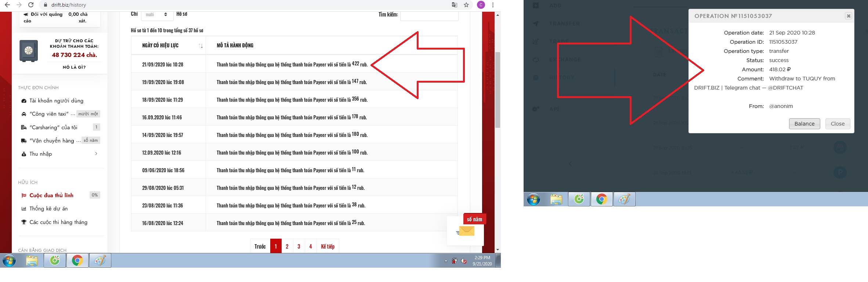Go to page 3 of the history
The image size is (868, 282).
[x=299, y=246]
